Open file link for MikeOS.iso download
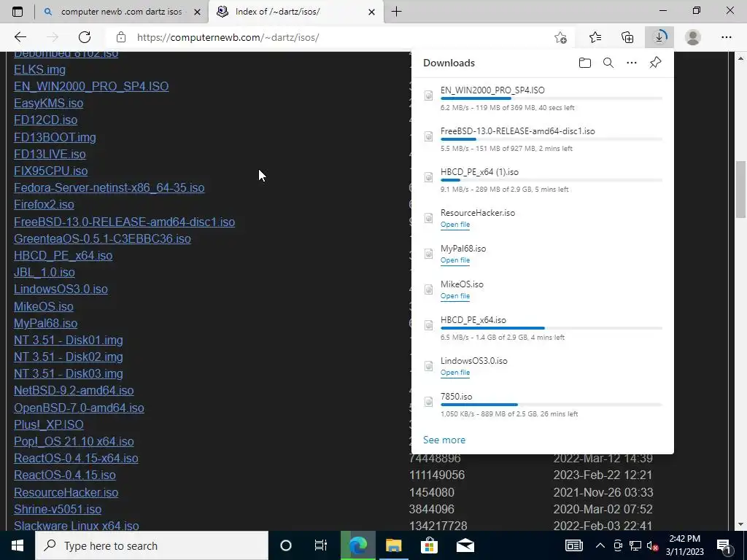Viewport: 747px width, 560px height. pos(455,296)
